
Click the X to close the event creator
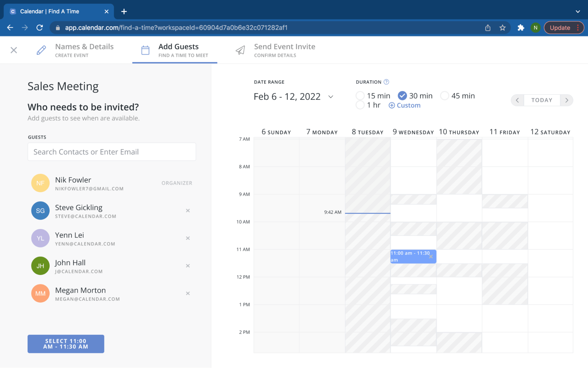pyautogui.click(x=14, y=50)
